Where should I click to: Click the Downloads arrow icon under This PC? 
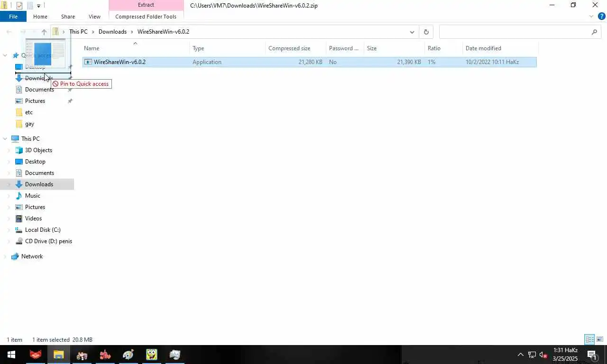pos(19,184)
